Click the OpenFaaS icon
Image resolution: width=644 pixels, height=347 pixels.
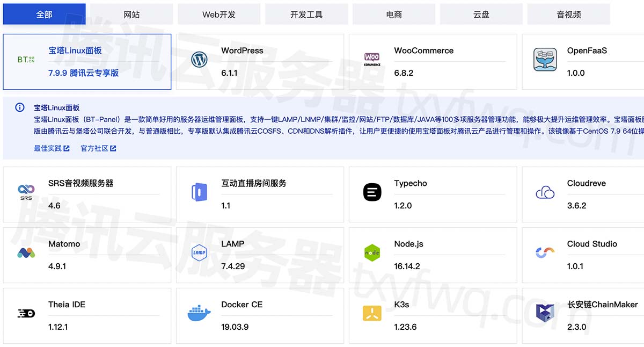pos(545,59)
